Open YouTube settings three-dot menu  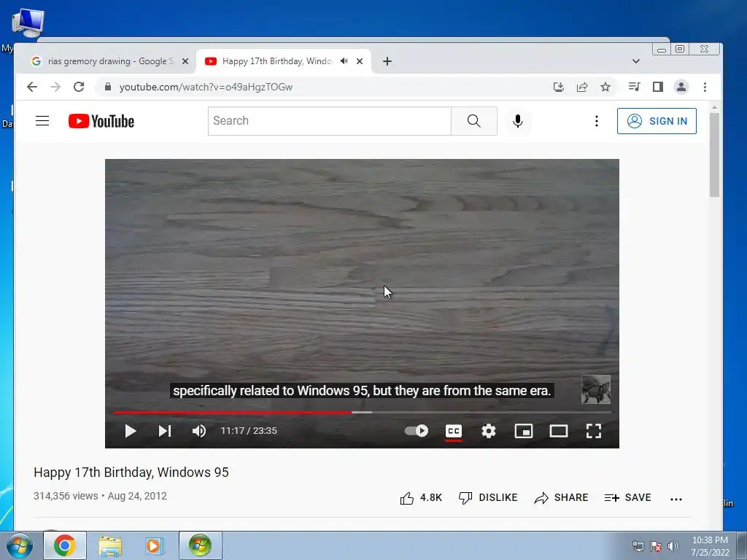click(597, 121)
